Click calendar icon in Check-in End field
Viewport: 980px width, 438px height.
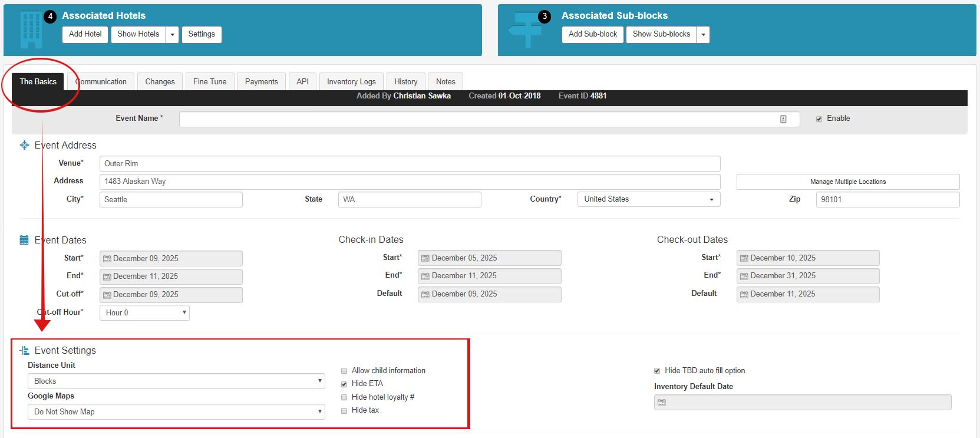pyautogui.click(x=425, y=276)
